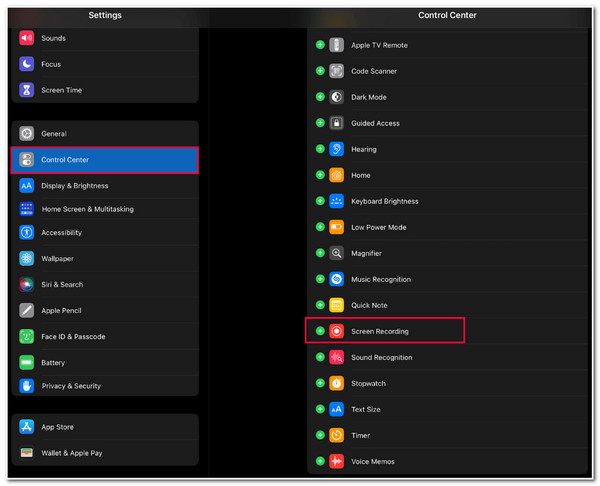Add Text Size with green plus
600x486 pixels.
coord(320,409)
